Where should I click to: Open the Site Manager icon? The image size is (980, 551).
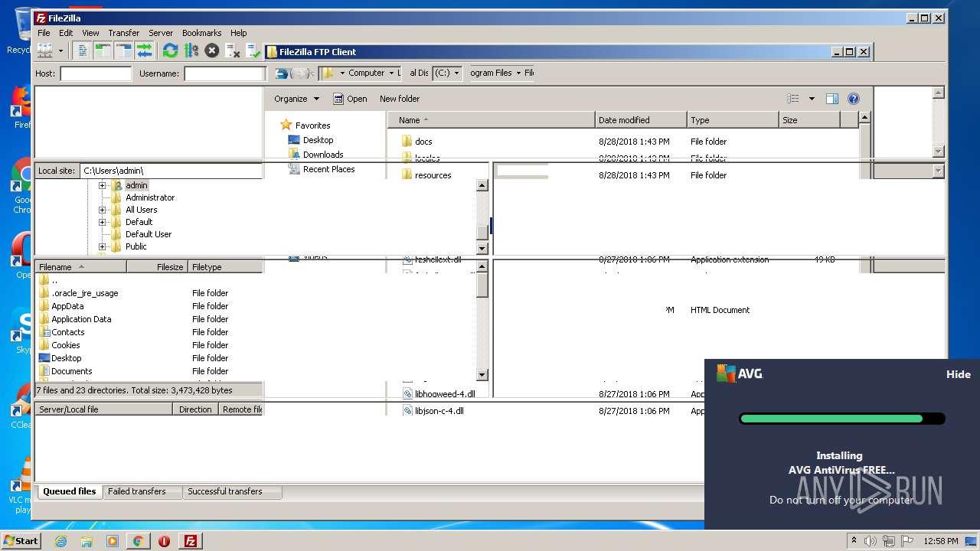44,51
